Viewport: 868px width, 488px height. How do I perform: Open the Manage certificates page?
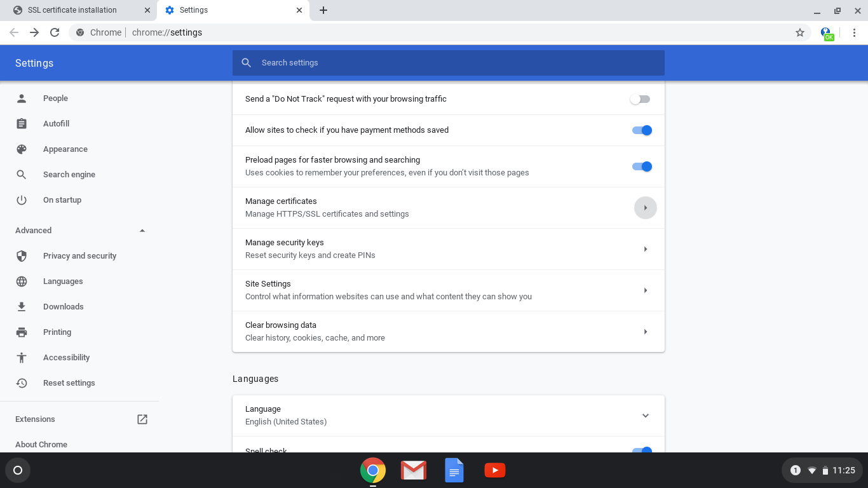646,207
